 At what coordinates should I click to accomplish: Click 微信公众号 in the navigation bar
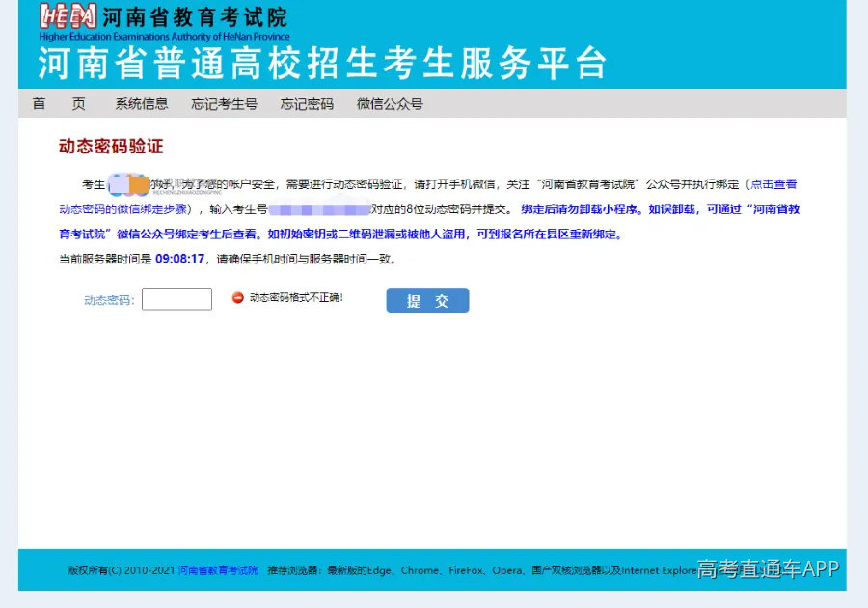pyautogui.click(x=388, y=103)
